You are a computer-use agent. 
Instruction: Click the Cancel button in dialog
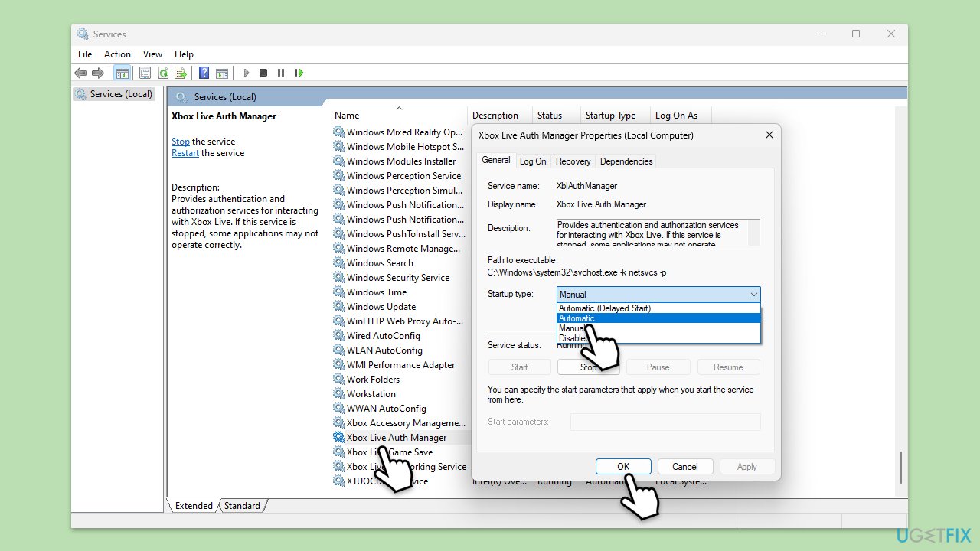(684, 467)
